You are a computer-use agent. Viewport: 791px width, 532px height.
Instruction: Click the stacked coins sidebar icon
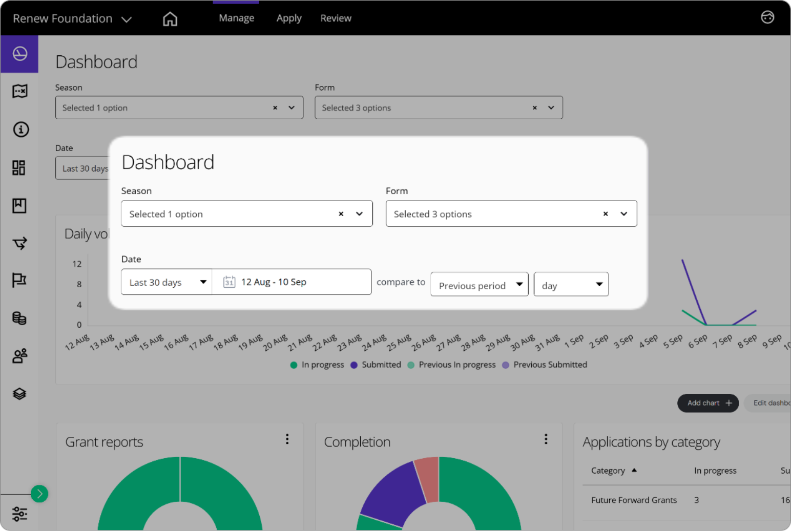tap(19, 318)
